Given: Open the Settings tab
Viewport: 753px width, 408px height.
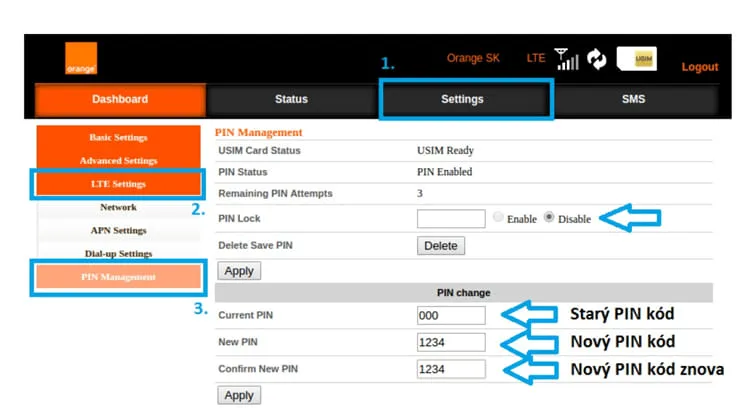Looking at the screenshot, I should click(462, 99).
